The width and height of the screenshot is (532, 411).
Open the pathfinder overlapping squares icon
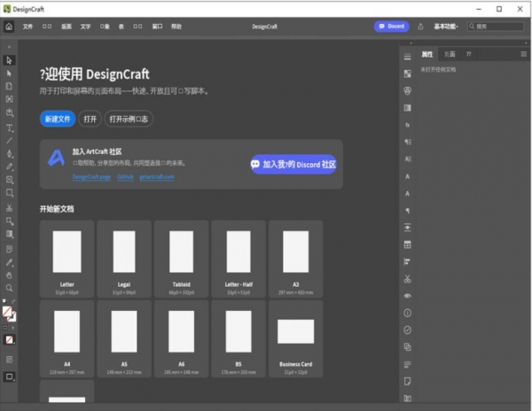pyautogui.click(x=408, y=347)
